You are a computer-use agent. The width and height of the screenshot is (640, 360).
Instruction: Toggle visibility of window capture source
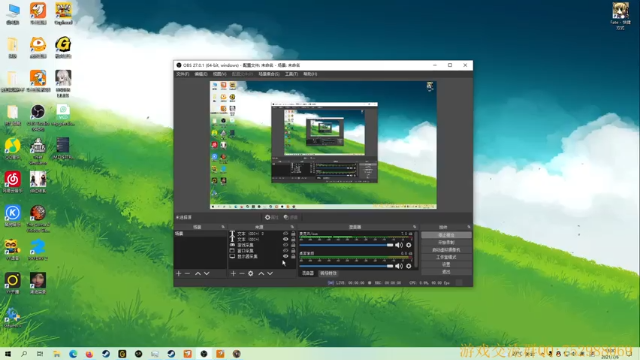[x=285, y=251]
